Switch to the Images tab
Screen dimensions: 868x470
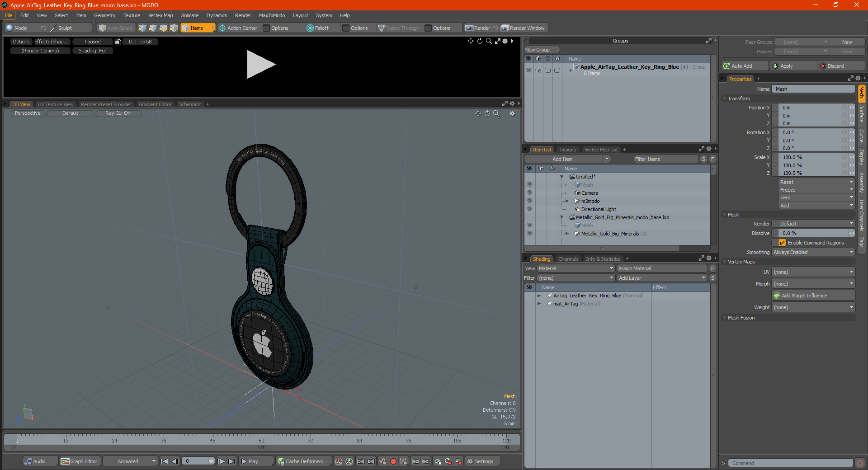coord(567,150)
